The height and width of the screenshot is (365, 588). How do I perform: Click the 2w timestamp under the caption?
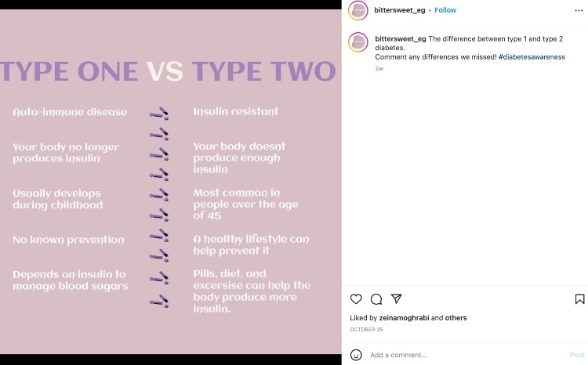click(x=379, y=69)
